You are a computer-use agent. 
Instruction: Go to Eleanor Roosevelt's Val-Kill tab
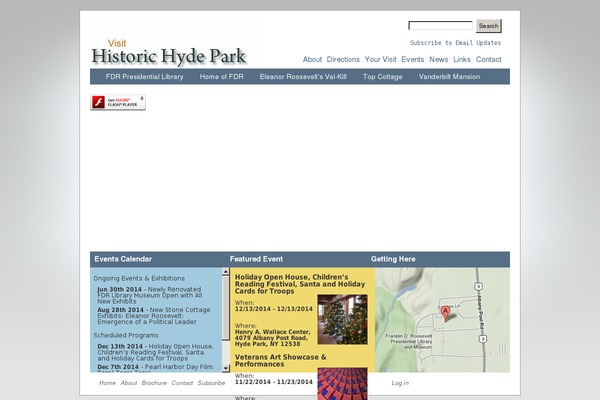[303, 77]
